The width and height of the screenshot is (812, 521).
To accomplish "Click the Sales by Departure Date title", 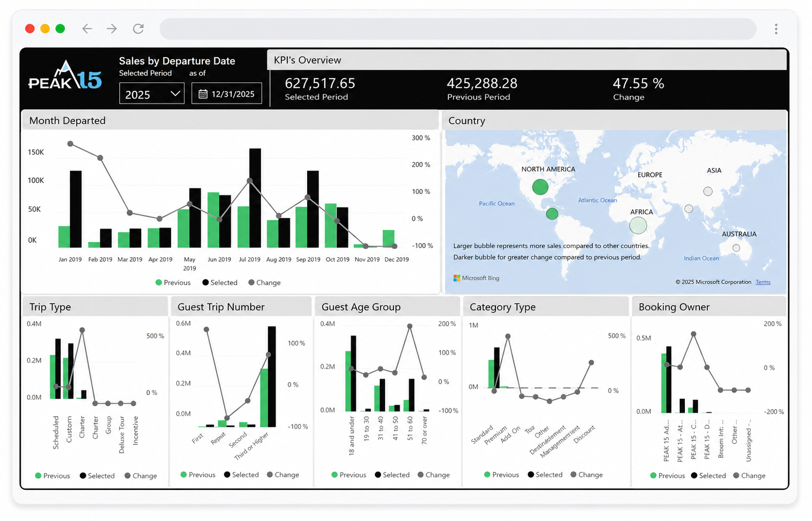I will [x=177, y=61].
